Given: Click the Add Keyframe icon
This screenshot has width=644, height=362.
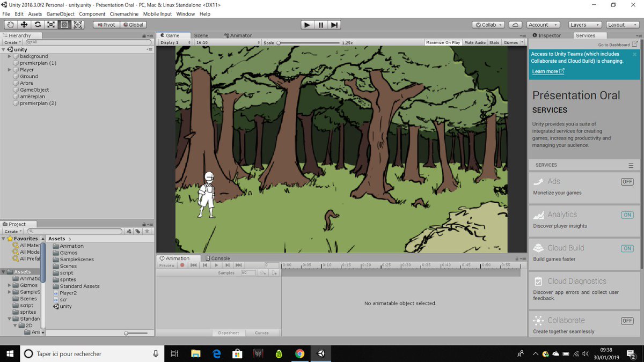Looking at the screenshot, I should coord(263,273).
